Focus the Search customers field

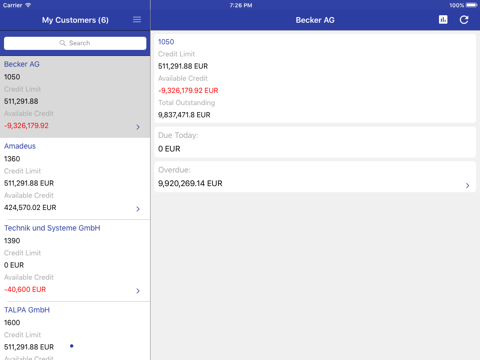pyautogui.click(x=75, y=43)
